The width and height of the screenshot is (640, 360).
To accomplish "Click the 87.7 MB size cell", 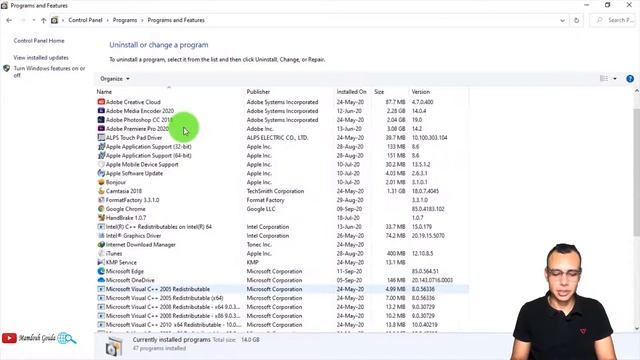I will click(395, 102).
